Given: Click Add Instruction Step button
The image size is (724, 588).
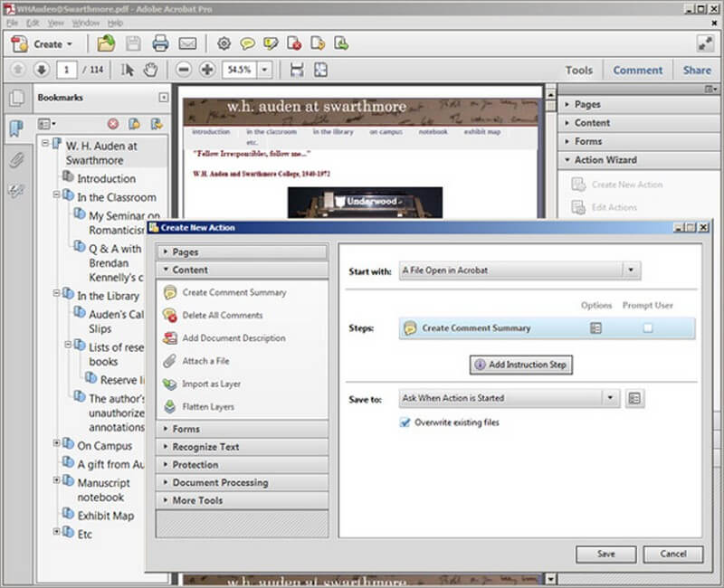Looking at the screenshot, I should point(521,365).
